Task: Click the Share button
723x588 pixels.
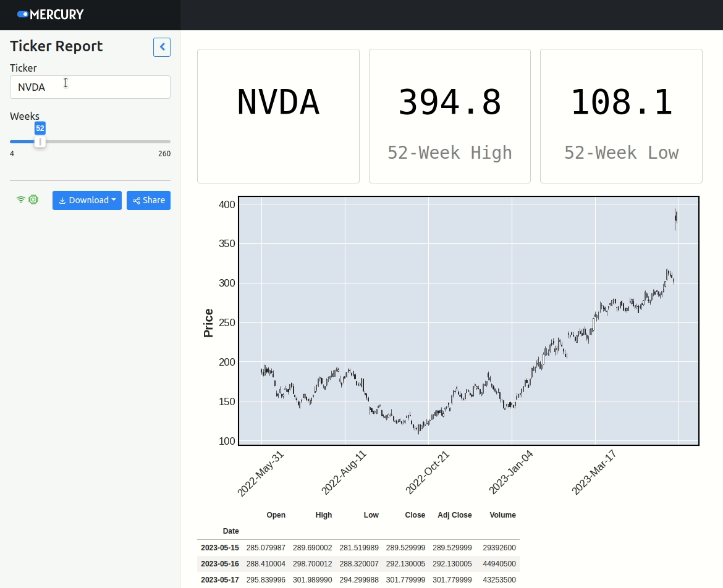Action: pos(148,200)
